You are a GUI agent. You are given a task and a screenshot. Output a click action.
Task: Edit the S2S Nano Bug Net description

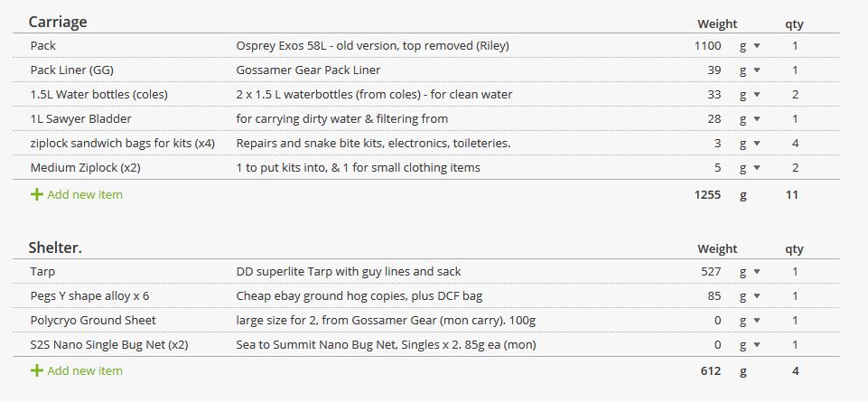(386, 344)
